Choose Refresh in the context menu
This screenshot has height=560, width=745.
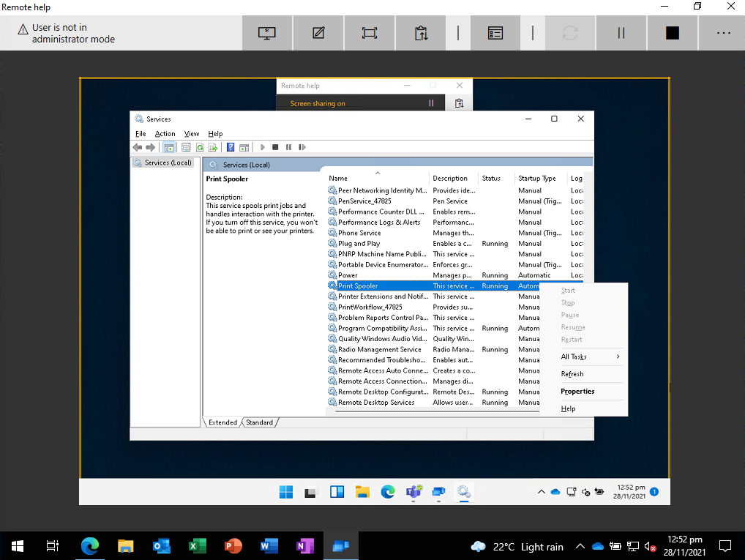tap(572, 373)
